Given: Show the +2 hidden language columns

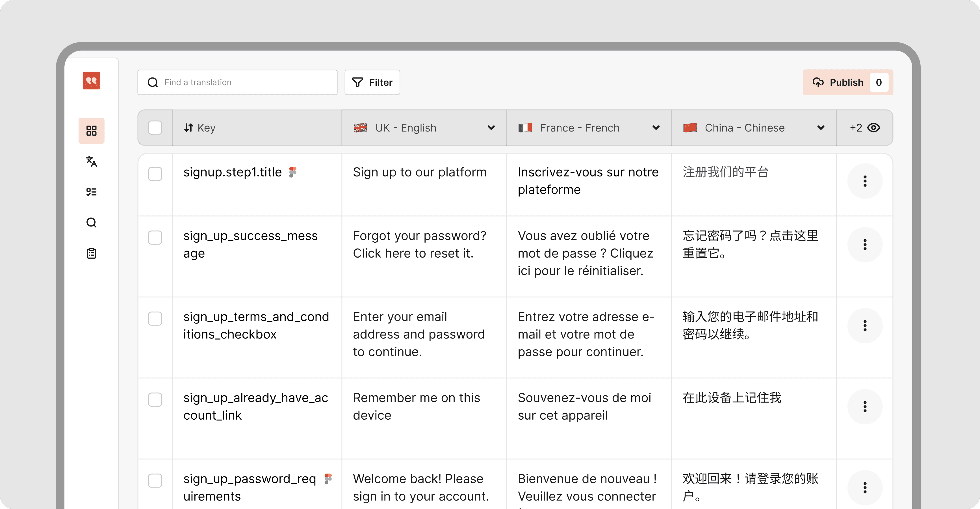Looking at the screenshot, I should pyautogui.click(x=865, y=128).
